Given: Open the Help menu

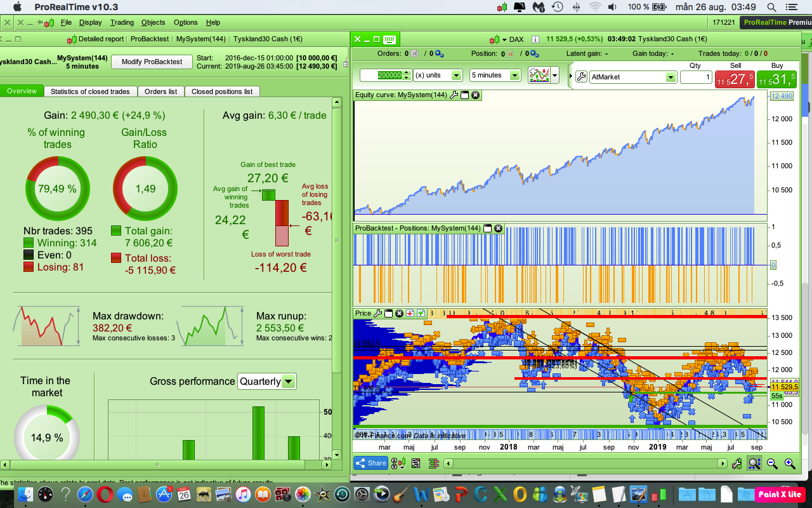Looking at the screenshot, I should click(213, 22).
